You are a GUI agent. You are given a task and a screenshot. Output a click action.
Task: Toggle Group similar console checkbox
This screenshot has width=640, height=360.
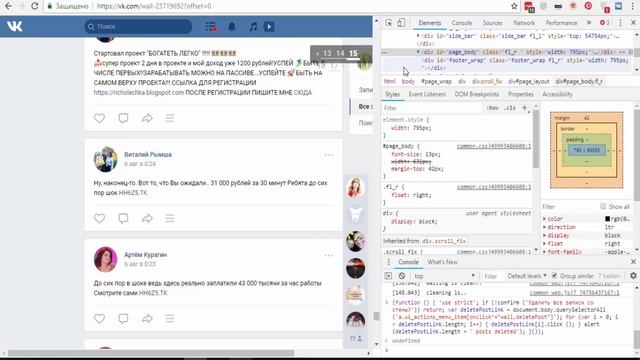pyautogui.click(x=554, y=276)
